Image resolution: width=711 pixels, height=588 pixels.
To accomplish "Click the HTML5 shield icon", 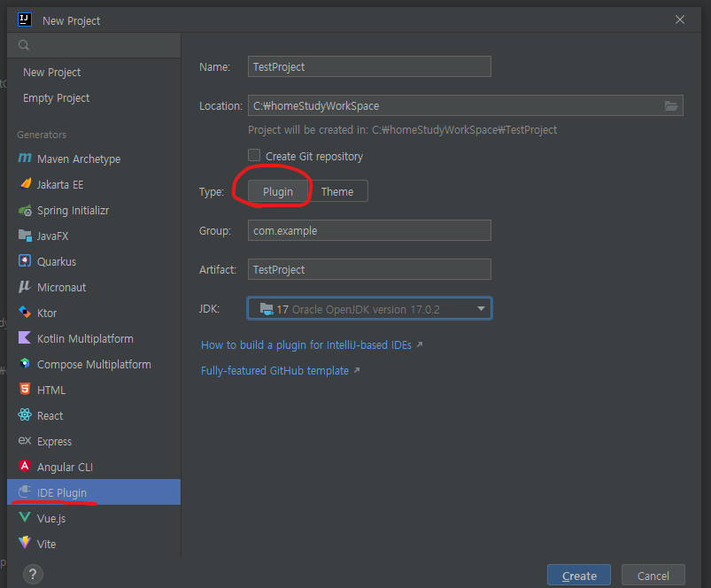I will click(25, 389).
